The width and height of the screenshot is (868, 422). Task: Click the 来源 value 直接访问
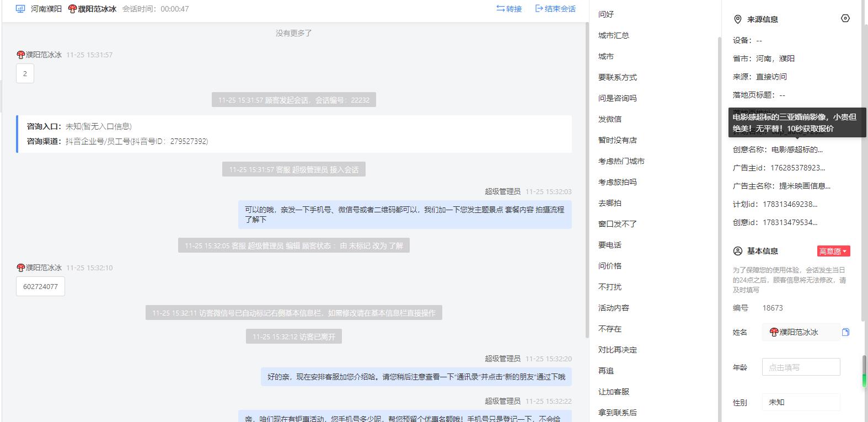(x=771, y=77)
